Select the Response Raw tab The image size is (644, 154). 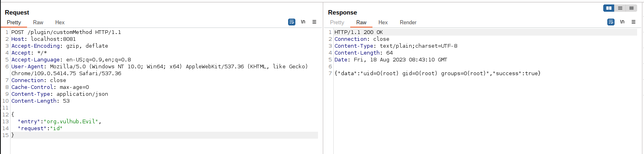pyautogui.click(x=362, y=23)
